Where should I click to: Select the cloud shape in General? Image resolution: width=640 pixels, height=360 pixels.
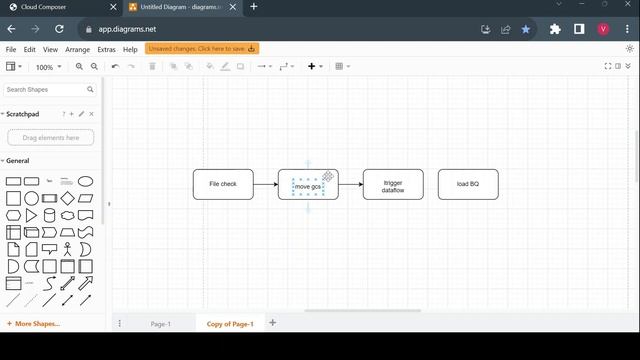click(x=67, y=215)
